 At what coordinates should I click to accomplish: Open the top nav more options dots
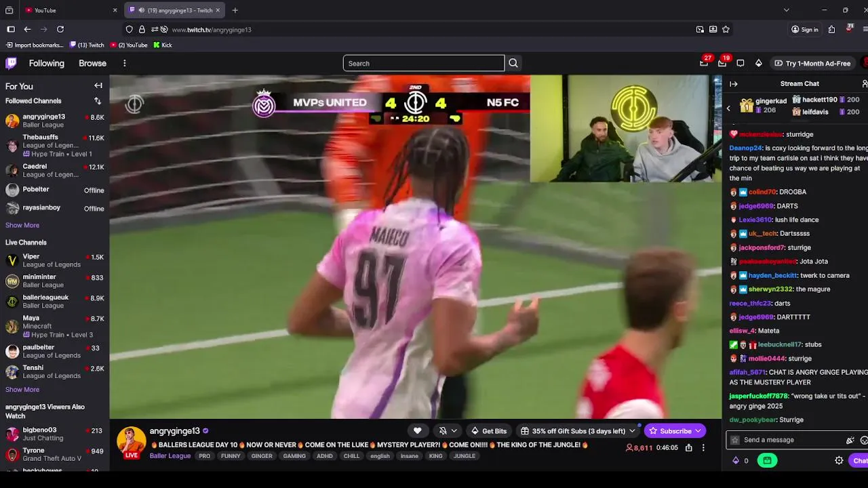click(124, 63)
